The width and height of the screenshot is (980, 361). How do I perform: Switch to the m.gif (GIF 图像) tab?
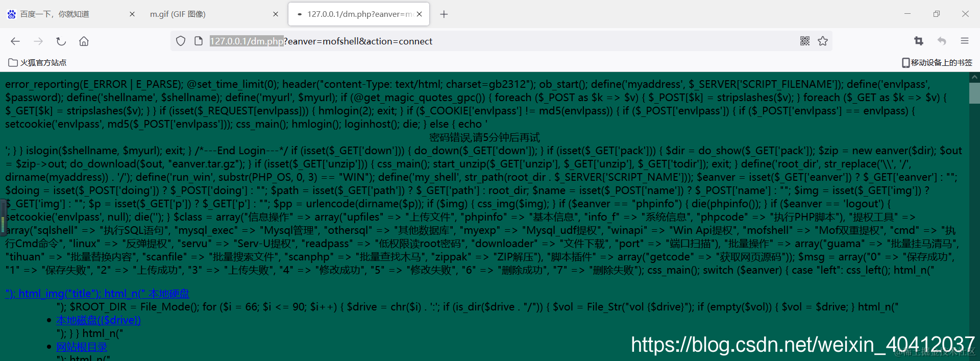click(214, 14)
